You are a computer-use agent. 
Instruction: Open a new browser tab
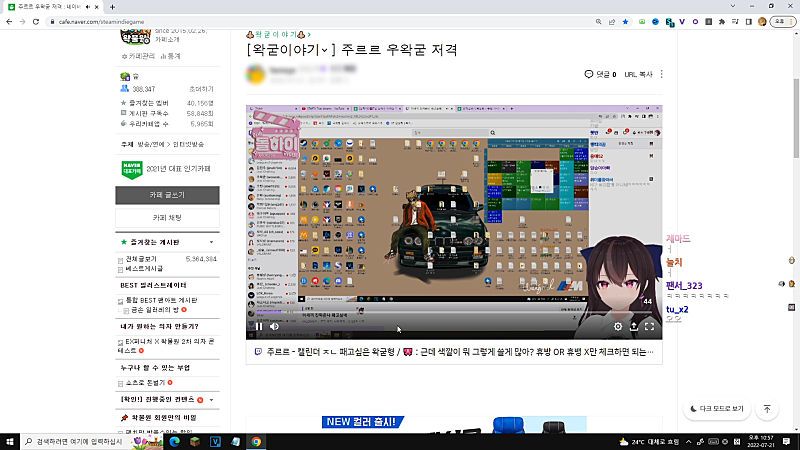pyautogui.click(x=112, y=7)
